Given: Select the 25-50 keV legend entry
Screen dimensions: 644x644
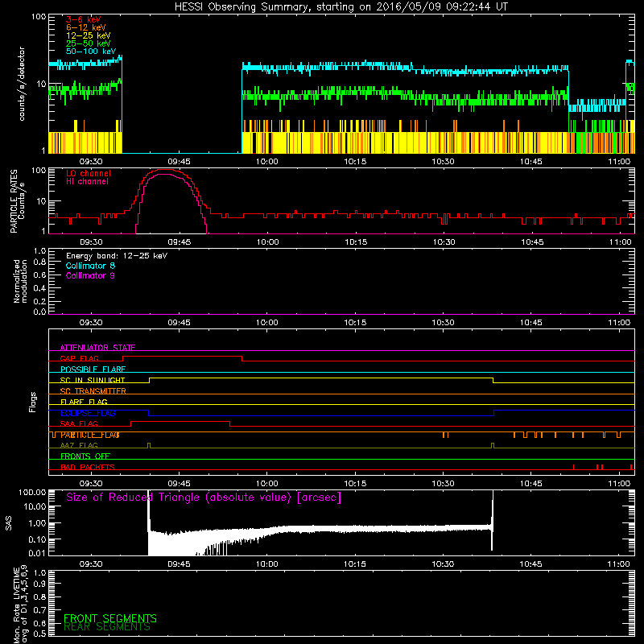Looking at the screenshot, I should 89,43.
